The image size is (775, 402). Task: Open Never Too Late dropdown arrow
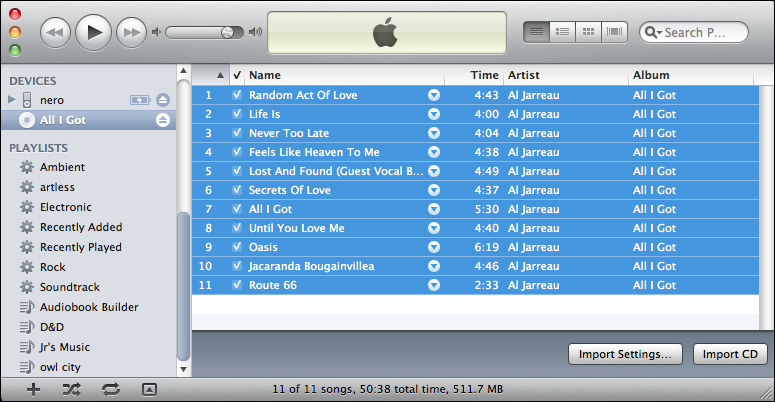pos(434,133)
